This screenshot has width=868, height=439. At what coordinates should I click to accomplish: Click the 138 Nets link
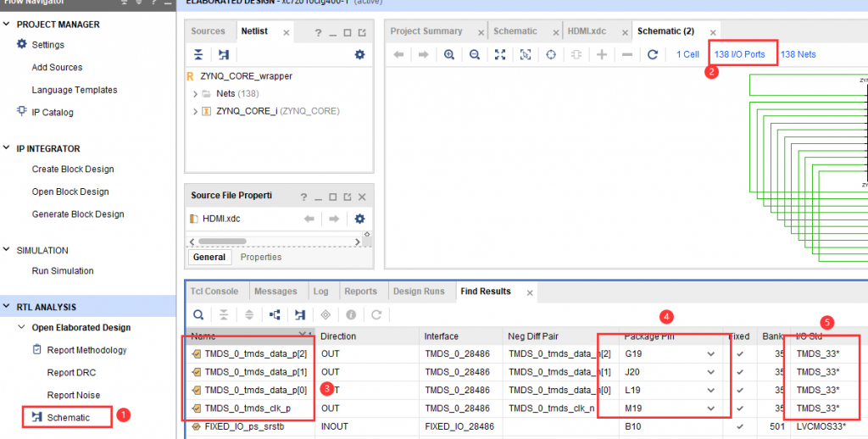tap(798, 54)
